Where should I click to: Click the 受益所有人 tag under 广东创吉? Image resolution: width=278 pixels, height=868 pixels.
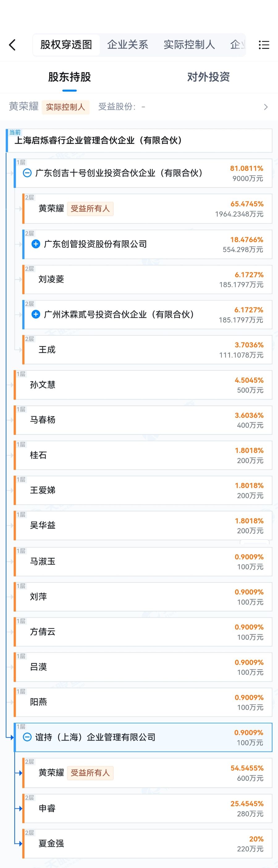(x=90, y=209)
